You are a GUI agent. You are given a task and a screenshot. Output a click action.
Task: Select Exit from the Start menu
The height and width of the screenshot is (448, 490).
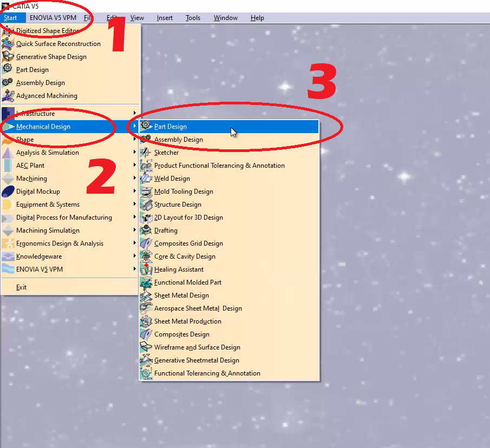21,287
